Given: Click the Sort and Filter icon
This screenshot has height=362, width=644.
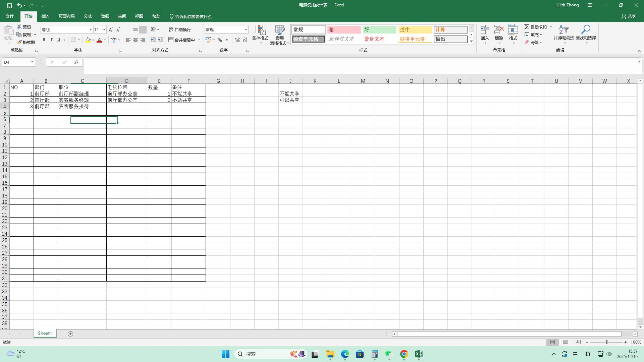Looking at the screenshot, I should (564, 30).
